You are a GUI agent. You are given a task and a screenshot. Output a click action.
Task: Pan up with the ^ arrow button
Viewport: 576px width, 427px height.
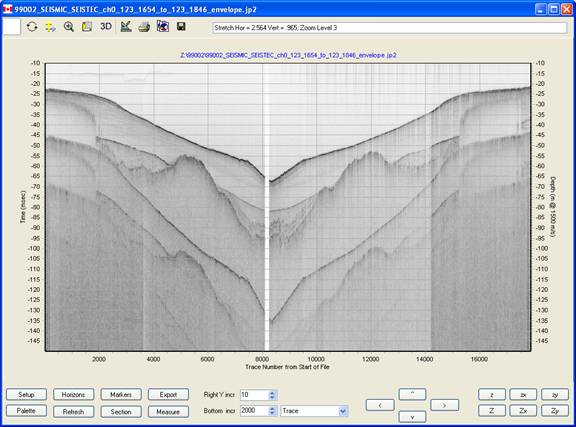(x=412, y=394)
